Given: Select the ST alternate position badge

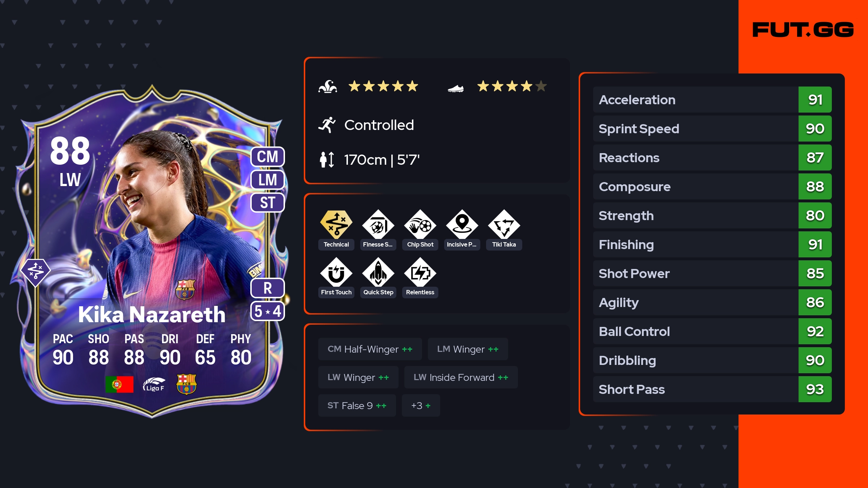Looking at the screenshot, I should (x=268, y=203).
